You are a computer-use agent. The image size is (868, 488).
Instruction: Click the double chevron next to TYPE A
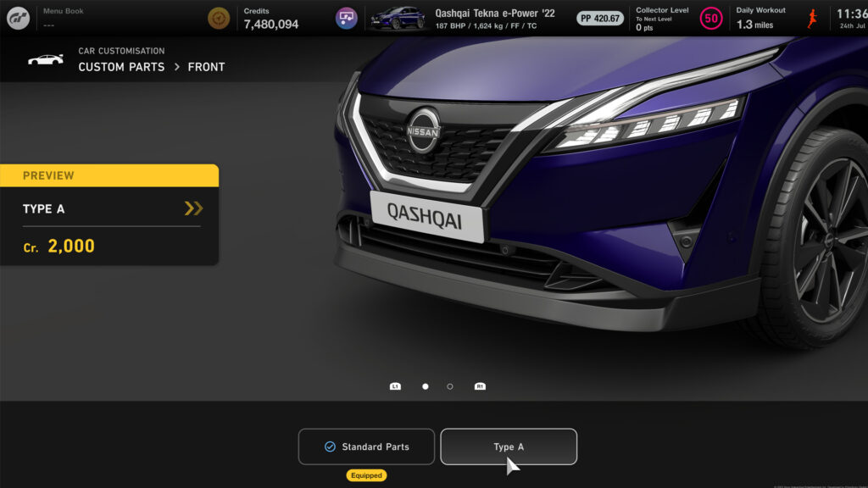coord(193,208)
